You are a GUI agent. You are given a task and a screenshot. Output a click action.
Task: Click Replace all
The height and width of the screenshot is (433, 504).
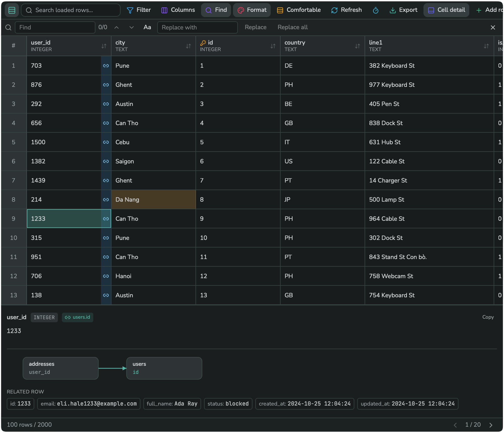coord(293,27)
